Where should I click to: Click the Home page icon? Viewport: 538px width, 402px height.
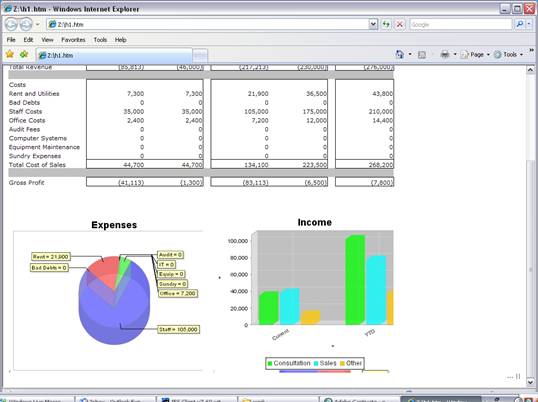400,54
